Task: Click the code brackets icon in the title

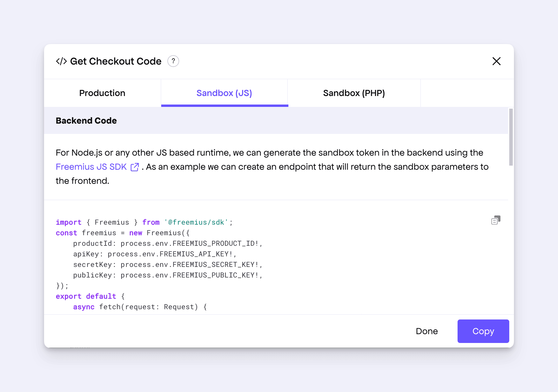Action: 61,61
